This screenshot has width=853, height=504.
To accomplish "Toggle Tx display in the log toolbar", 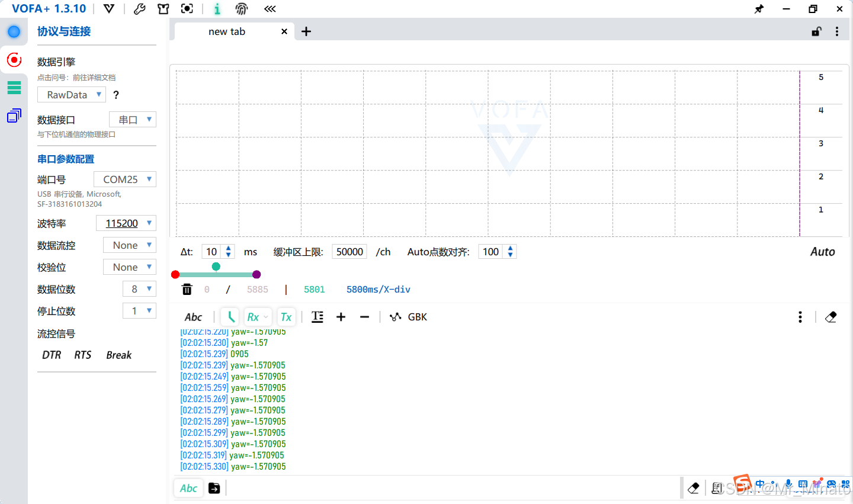I will coord(286,317).
